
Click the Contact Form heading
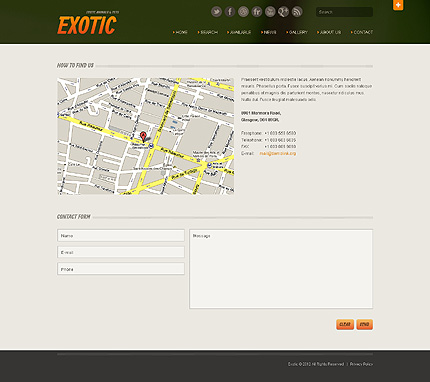click(x=74, y=217)
